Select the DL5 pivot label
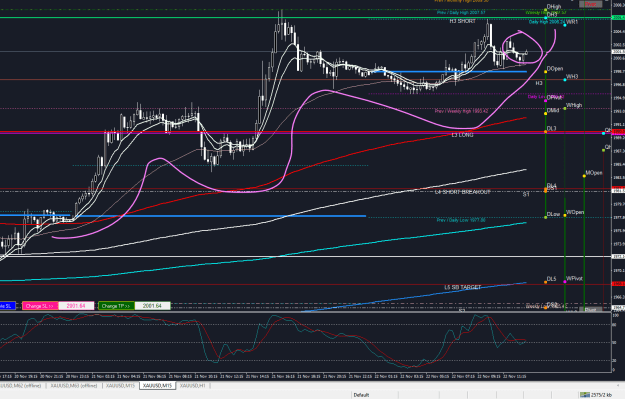625x399 pixels. (x=551, y=279)
